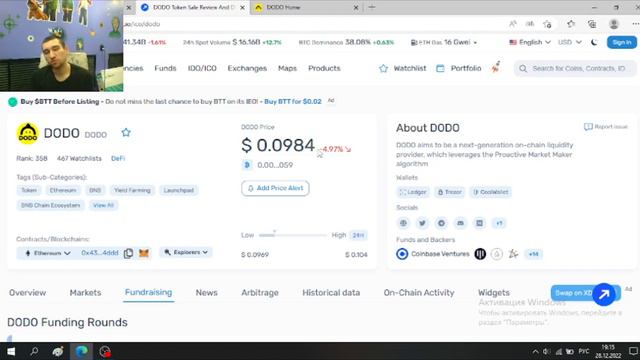This screenshot has width=640, height=360.
Task: Switch to the Markets tab
Action: tap(85, 293)
